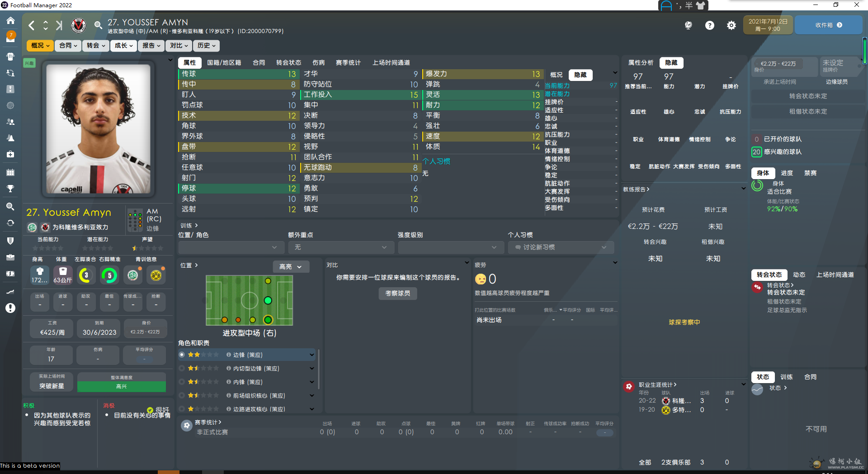The width and height of the screenshot is (868, 474).
Task: Open the settings gear icon
Action: pos(731,25)
